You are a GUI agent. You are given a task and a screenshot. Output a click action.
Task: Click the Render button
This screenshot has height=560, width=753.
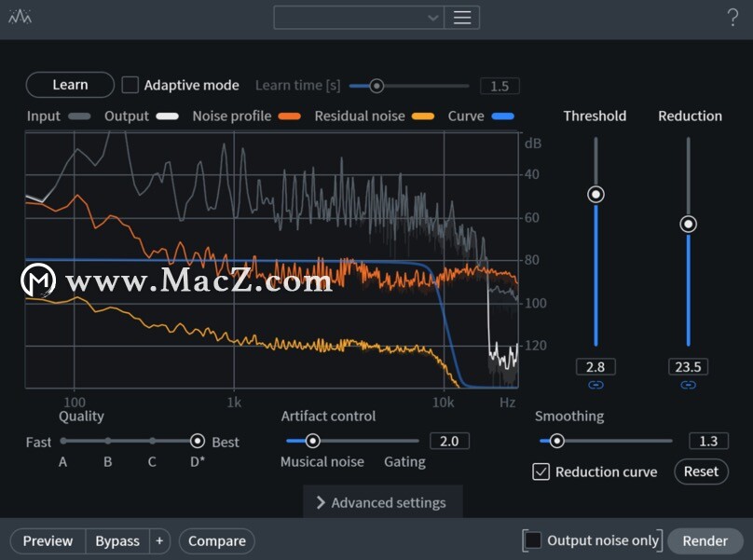click(x=705, y=540)
